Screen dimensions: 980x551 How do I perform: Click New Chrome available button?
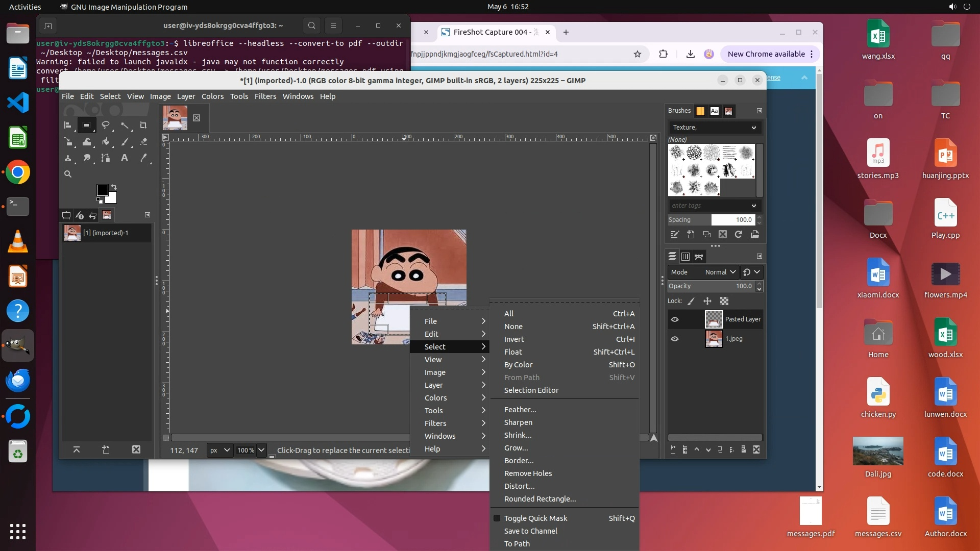click(x=766, y=54)
